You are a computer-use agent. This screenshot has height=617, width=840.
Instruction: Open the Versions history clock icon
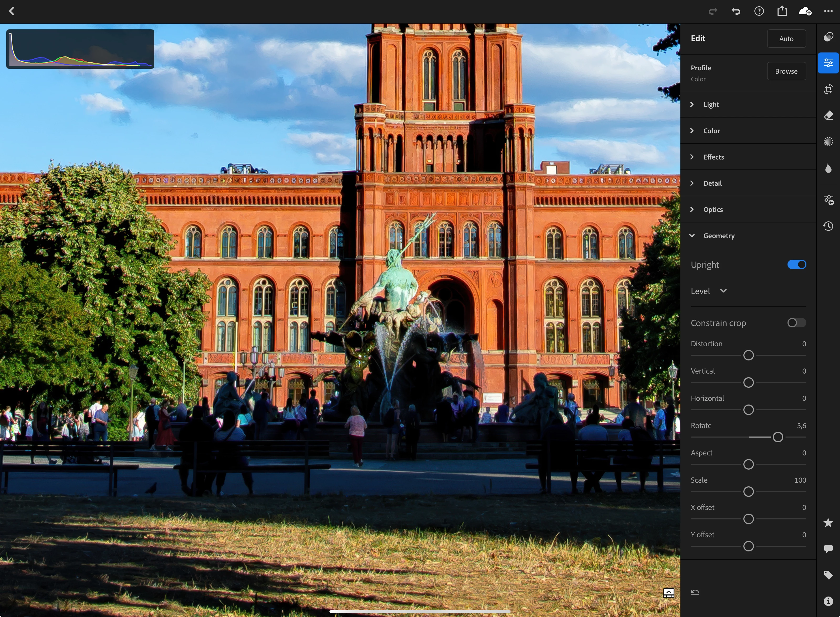(828, 226)
